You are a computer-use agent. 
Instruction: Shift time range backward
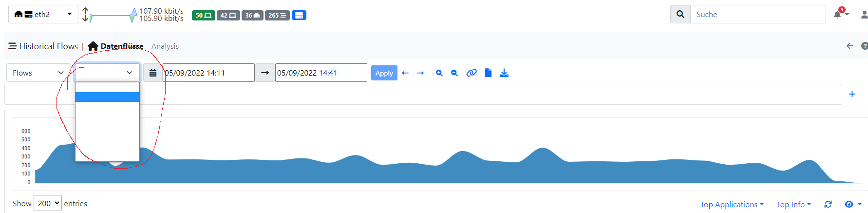405,73
